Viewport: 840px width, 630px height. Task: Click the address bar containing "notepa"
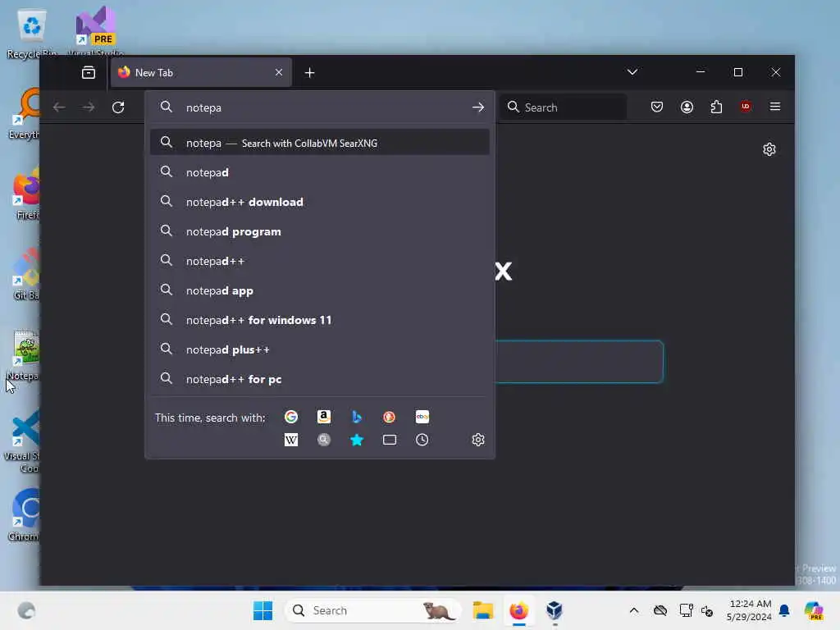322,107
